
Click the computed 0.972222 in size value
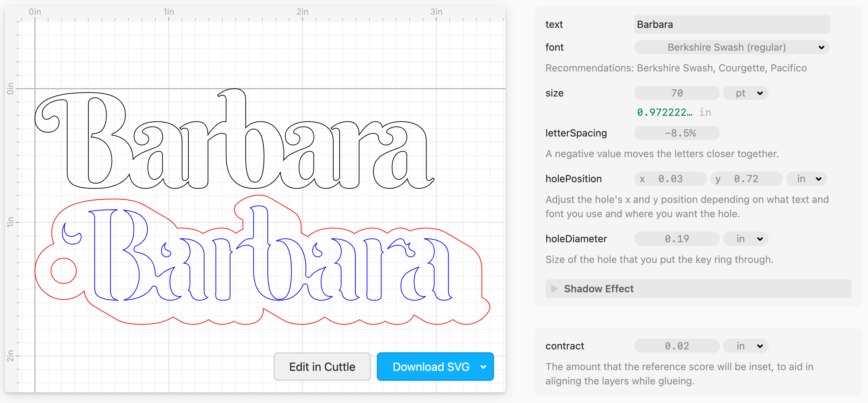point(665,113)
